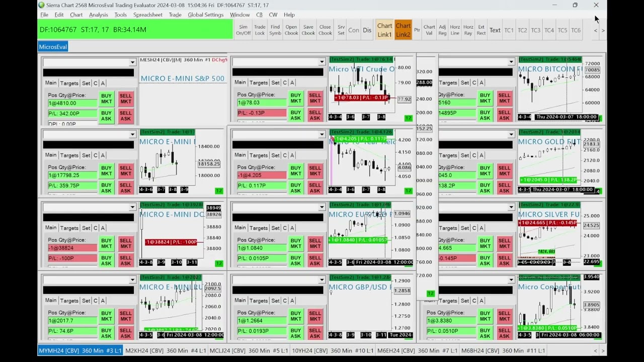The width and height of the screenshot is (644, 362).
Task: Click BUY MKT beside the 1@1.2664 position
Action: [x=295, y=316]
